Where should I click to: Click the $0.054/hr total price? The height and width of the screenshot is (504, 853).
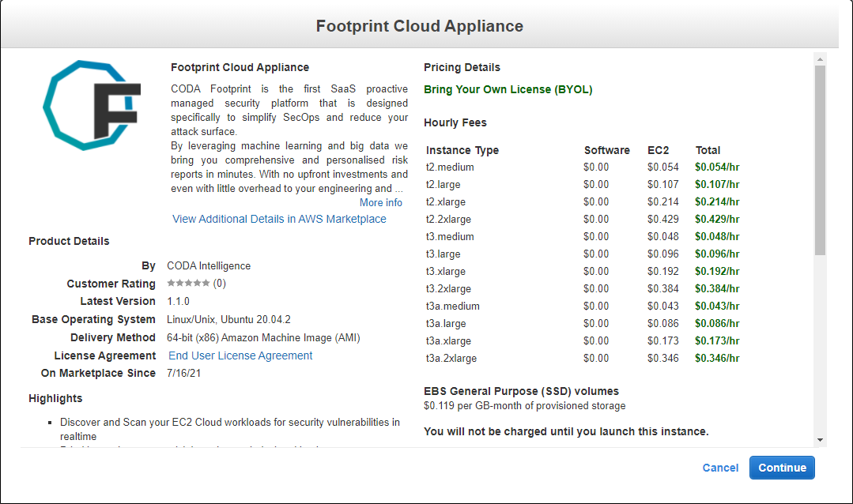click(x=717, y=167)
